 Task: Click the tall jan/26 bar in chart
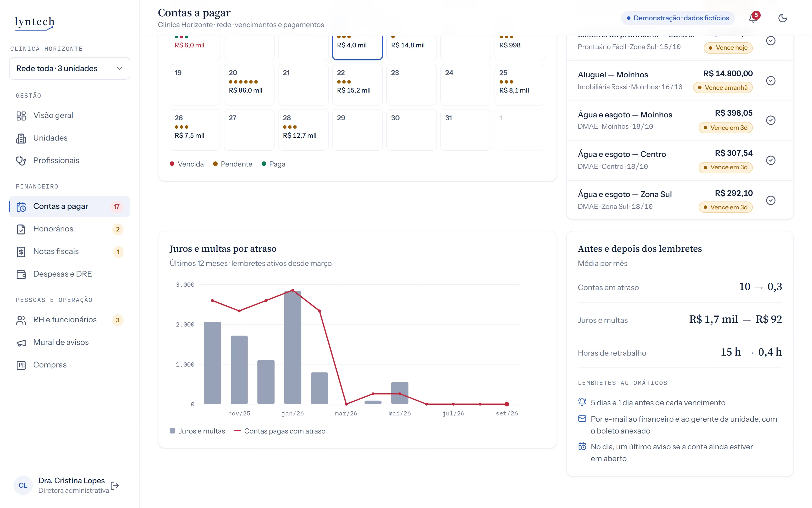(293, 347)
